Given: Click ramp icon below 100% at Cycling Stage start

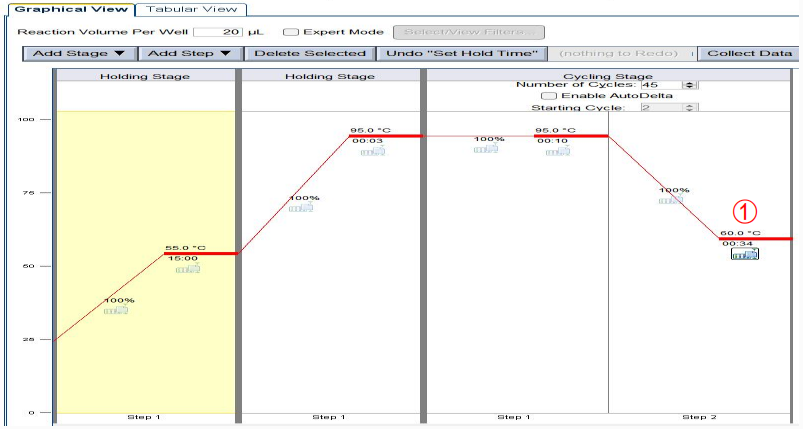Looking at the screenshot, I should 488,150.
